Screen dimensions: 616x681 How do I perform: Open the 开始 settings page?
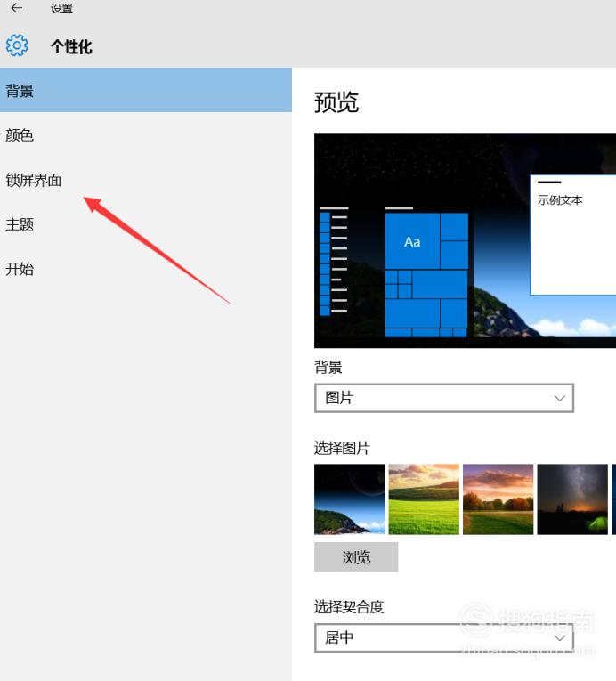click(145, 269)
